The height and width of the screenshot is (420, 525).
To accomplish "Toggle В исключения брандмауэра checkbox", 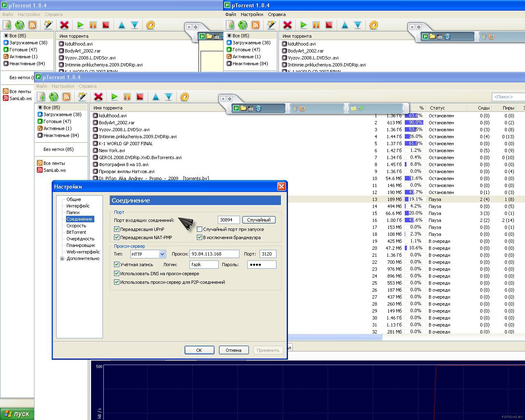I will point(200,237).
